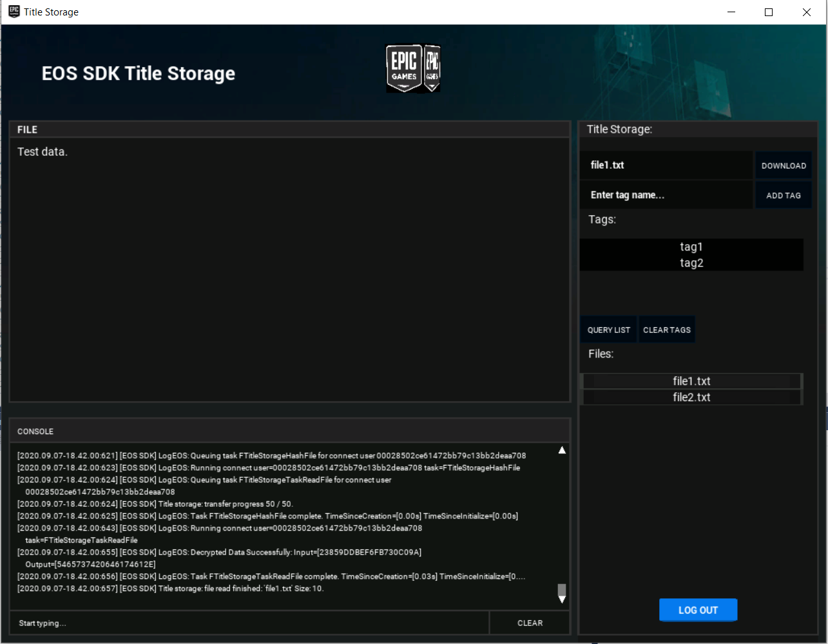The image size is (828, 644).
Task: Select file1.txt in the Files list
Action: click(691, 381)
